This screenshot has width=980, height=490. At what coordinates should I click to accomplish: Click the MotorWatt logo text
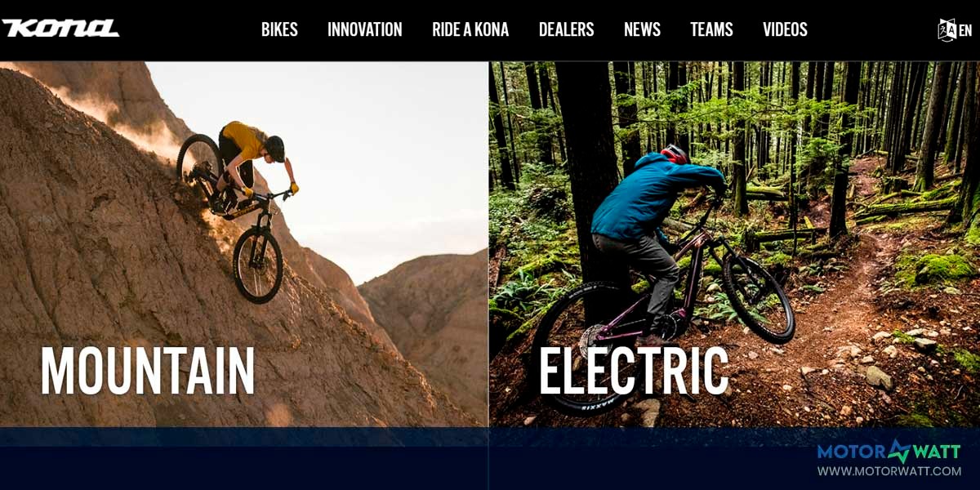click(x=889, y=452)
